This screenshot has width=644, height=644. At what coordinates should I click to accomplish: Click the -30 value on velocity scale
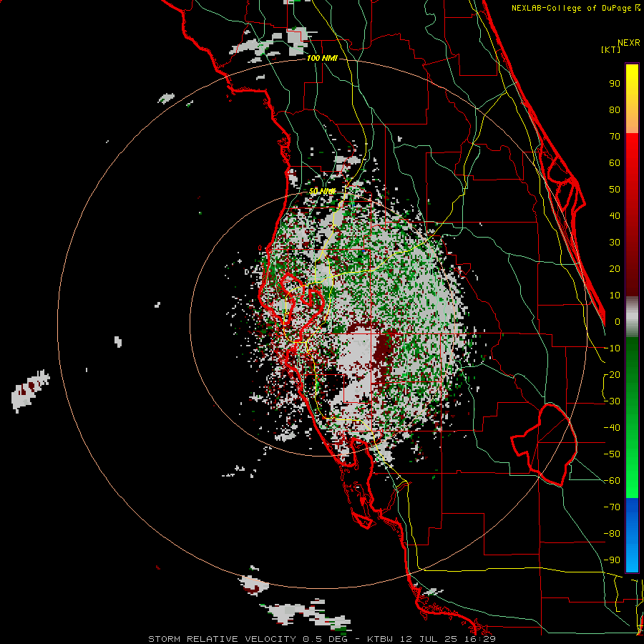click(x=612, y=401)
